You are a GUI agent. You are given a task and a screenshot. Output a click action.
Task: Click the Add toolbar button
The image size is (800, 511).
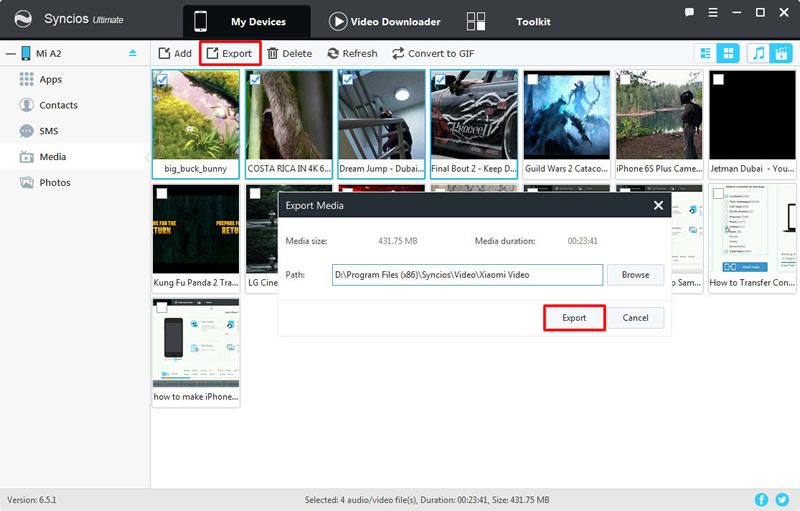point(175,53)
